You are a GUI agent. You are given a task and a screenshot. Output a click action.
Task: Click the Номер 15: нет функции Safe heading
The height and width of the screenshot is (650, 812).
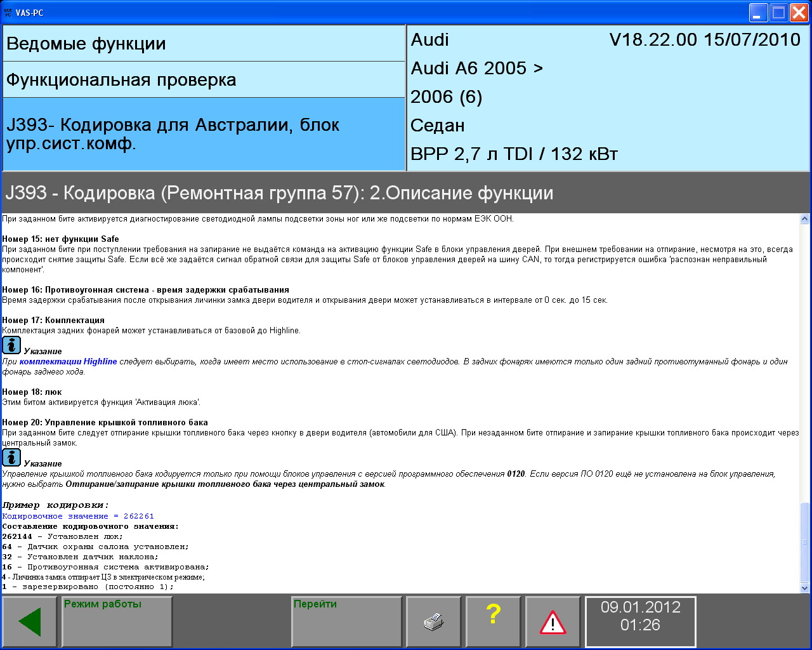click(x=60, y=239)
